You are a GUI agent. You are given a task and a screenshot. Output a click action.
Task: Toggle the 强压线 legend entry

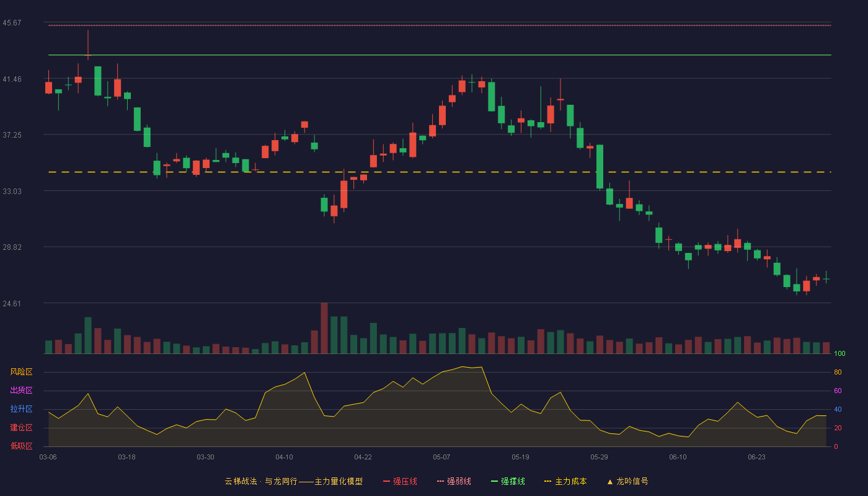(400, 481)
